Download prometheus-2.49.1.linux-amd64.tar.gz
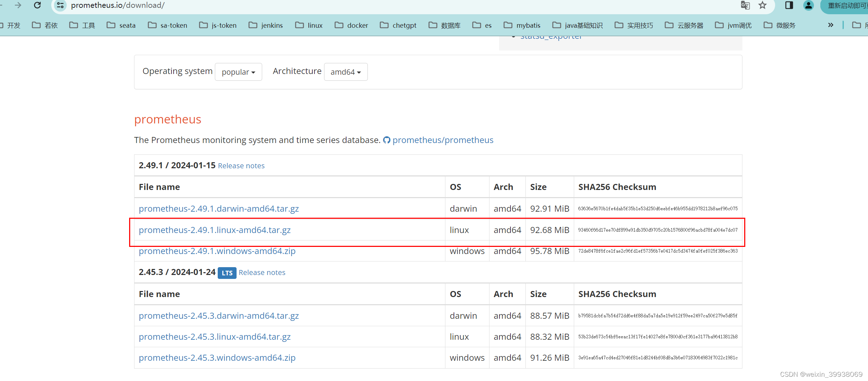The image size is (868, 381). 215,230
